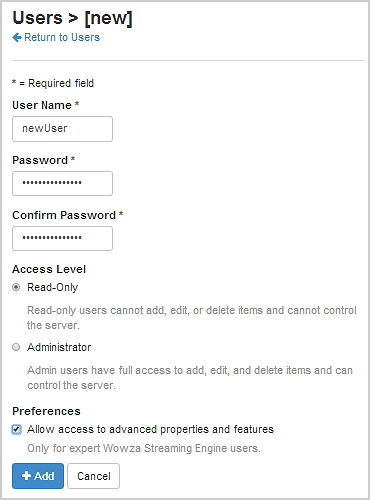Click the Admin users full access description

tap(190, 378)
